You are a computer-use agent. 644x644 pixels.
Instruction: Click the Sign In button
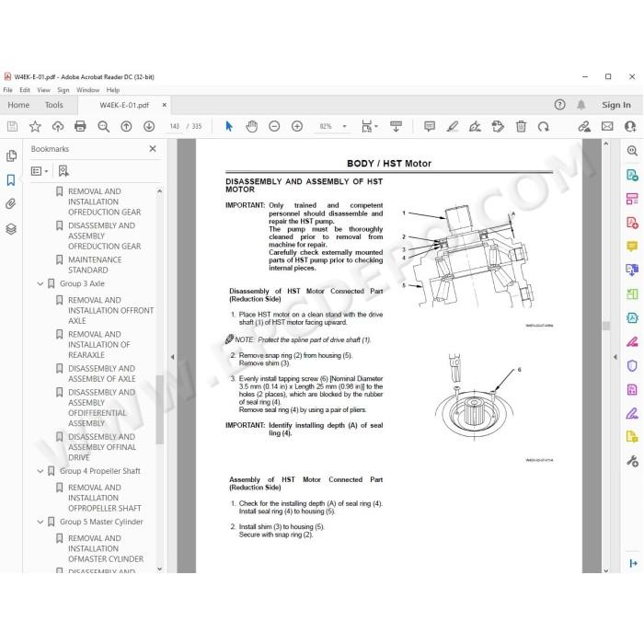(616, 105)
